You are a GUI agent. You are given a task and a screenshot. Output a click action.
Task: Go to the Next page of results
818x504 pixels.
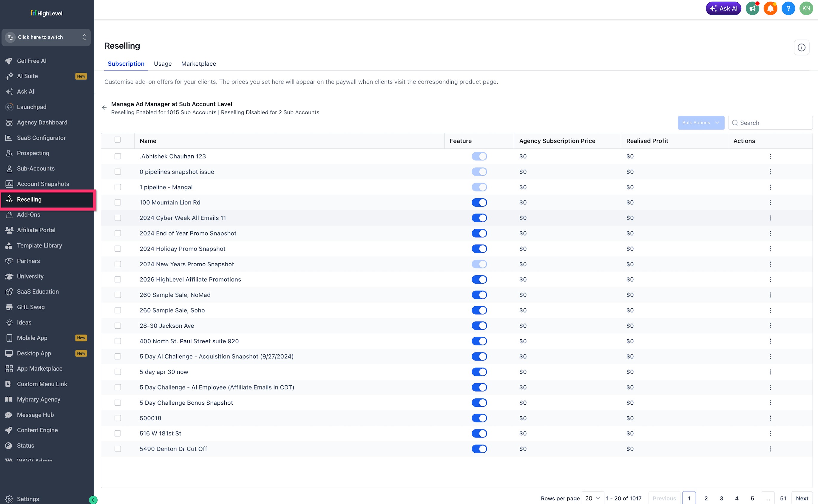coord(802,498)
